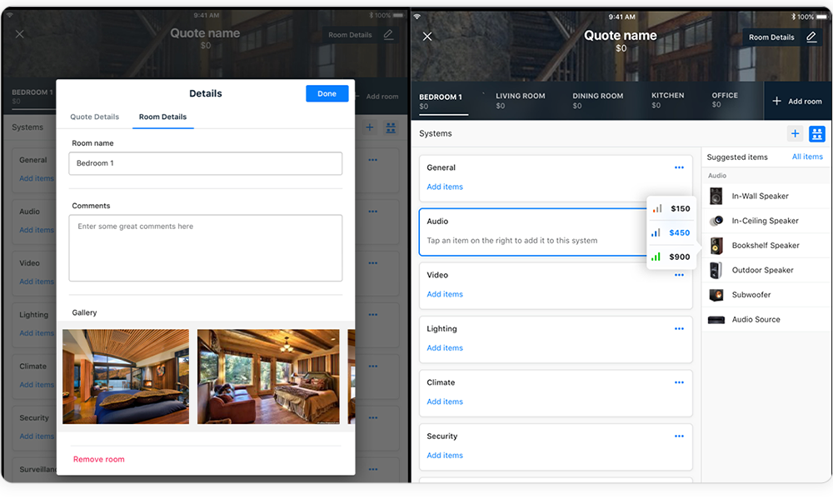
Task: Click Outdoor Speaker label
Action: point(762,270)
